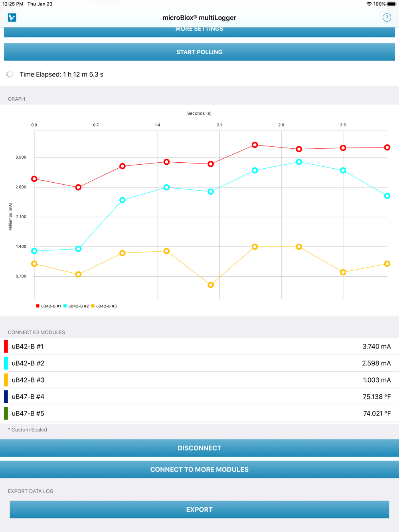
Task: Tap yellow uB42-B #3 legend marker
Action: point(93,306)
